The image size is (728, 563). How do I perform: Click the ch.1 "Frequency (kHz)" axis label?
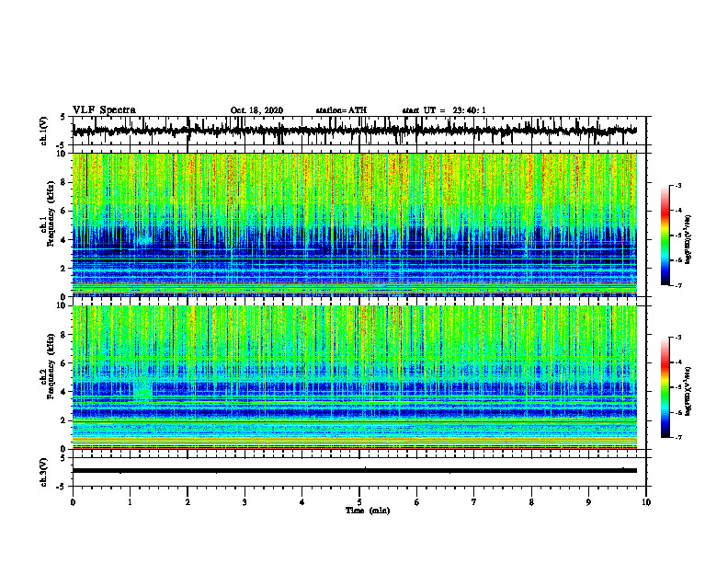(x=51, y=213)
